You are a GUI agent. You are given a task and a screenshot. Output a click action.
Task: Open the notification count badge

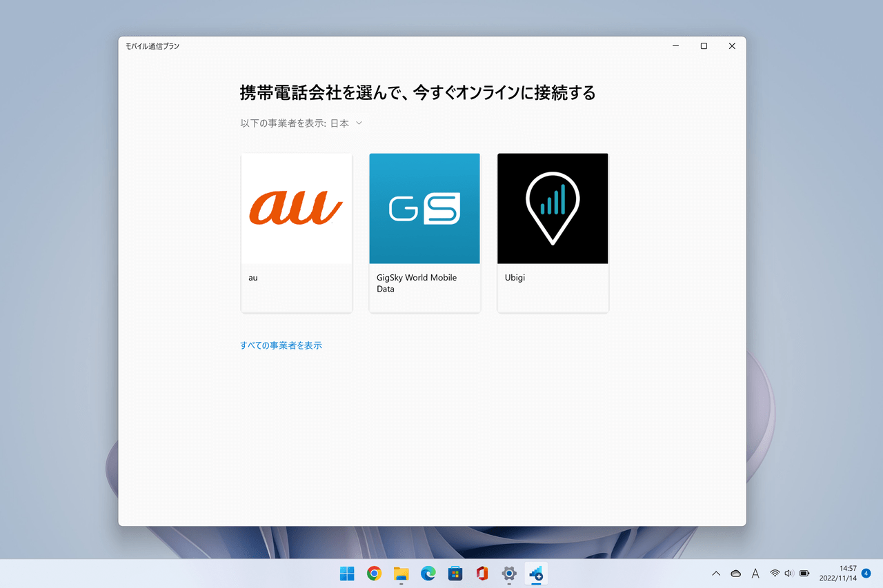point(866,574)
